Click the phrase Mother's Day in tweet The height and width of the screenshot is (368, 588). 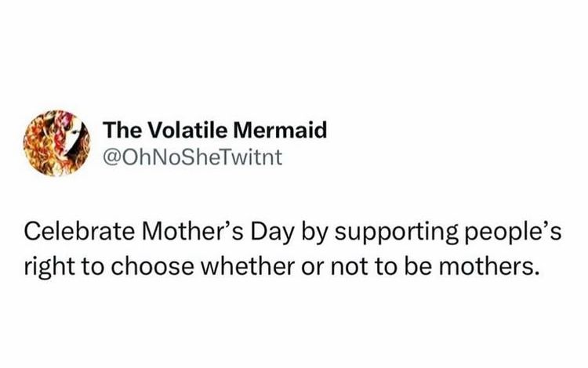tap(216, 232)
